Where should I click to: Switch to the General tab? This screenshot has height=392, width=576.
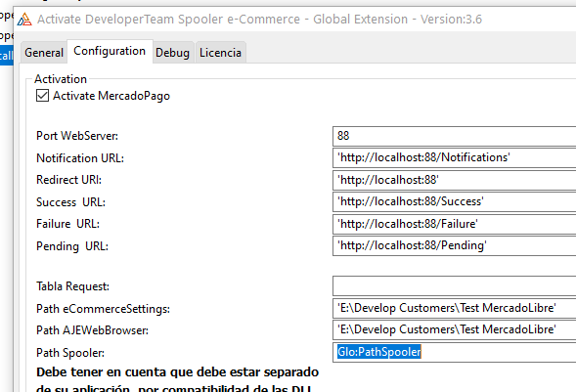pyautogui.click(x=44, y=53)
